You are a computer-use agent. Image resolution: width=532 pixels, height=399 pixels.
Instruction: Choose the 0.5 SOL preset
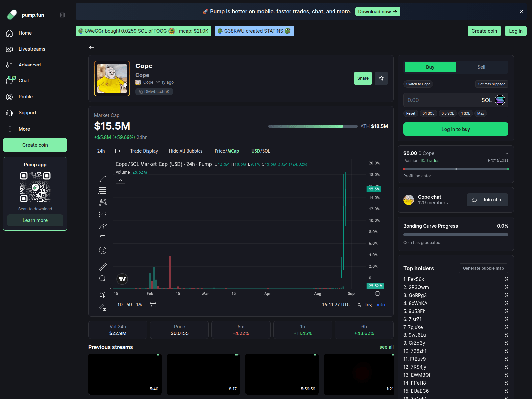coord(448,113)
